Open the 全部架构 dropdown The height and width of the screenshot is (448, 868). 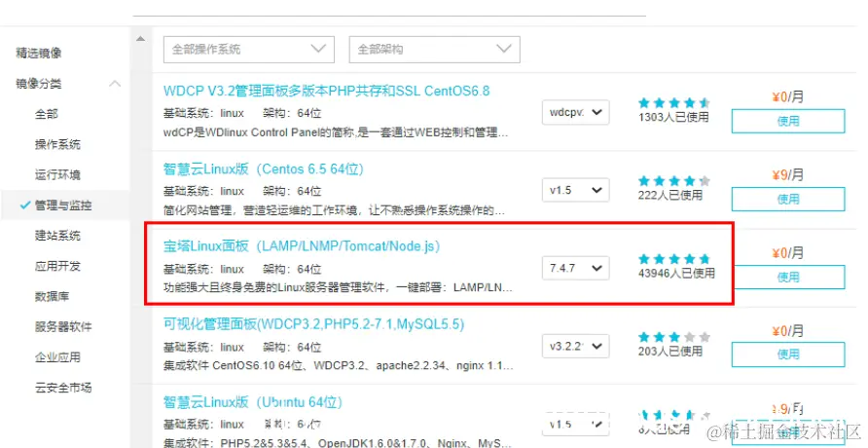[x=435, y=50]
